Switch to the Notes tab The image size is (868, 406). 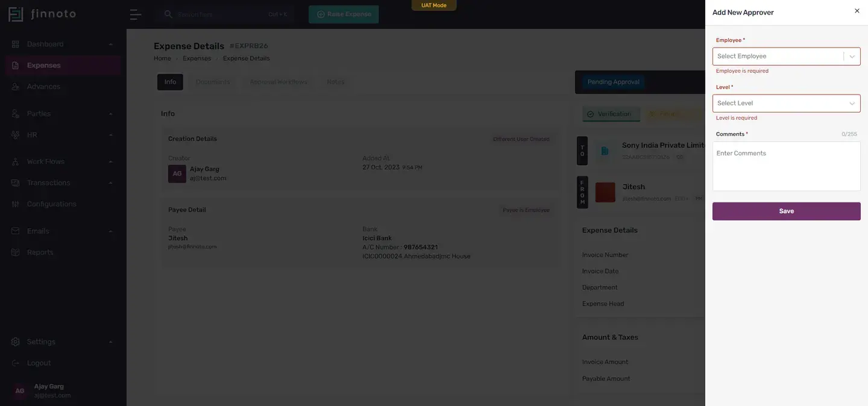336,82
